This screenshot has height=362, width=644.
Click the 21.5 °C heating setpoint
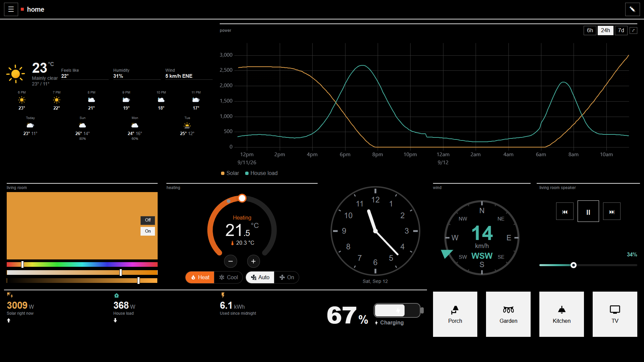[x=242, y=230]
